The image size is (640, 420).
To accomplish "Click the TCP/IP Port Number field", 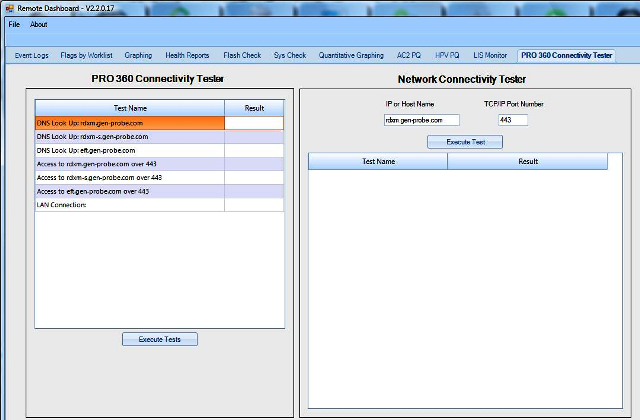I will pos(512,120).
